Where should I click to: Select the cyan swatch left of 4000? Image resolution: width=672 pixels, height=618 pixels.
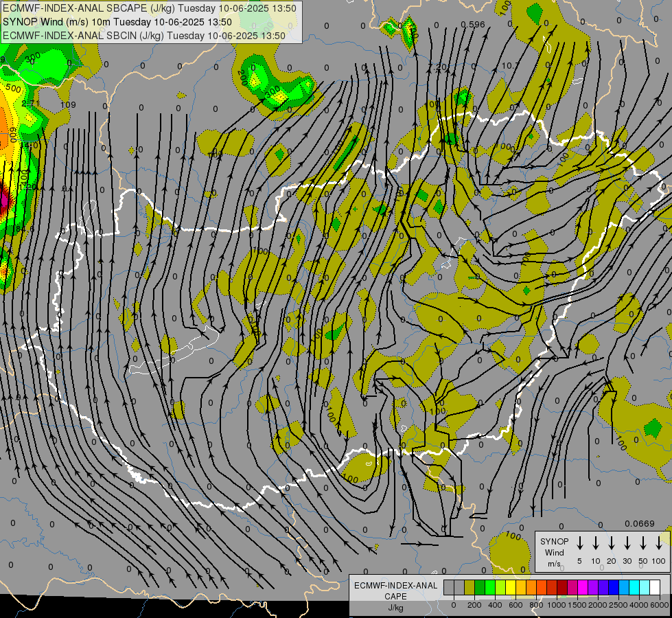[634, 587]
